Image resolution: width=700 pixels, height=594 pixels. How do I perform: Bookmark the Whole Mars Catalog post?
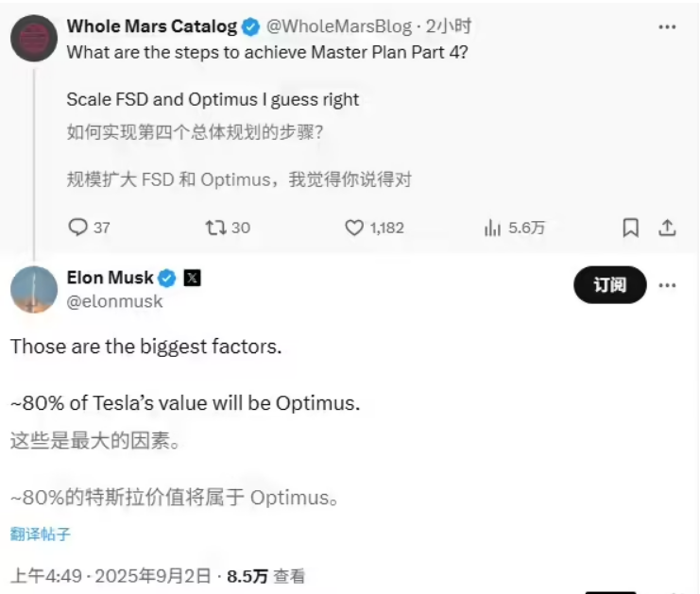(x=631, y=228)
